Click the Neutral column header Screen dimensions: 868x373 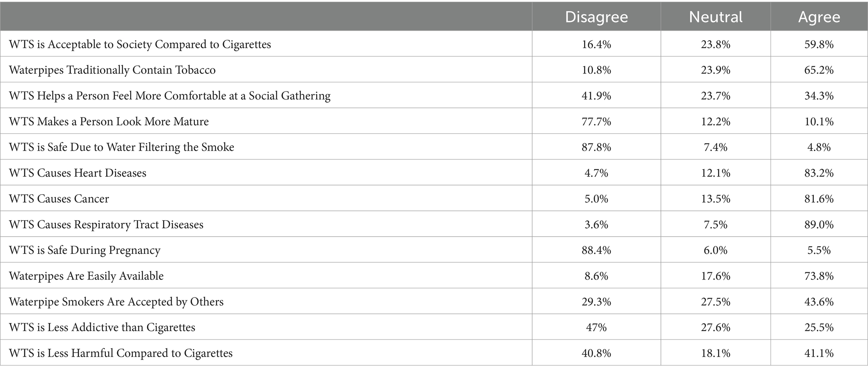pyautogui.click(x=716, y=17)
